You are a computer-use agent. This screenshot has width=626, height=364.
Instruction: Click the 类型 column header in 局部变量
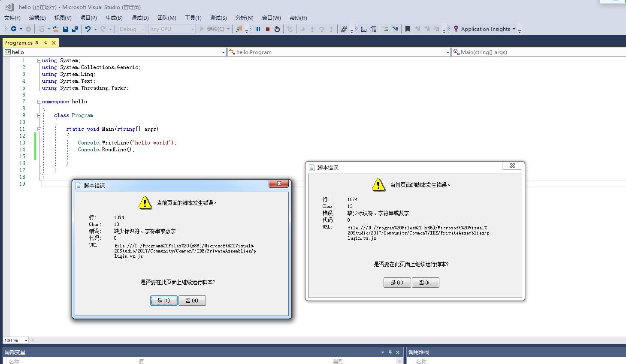339,361
